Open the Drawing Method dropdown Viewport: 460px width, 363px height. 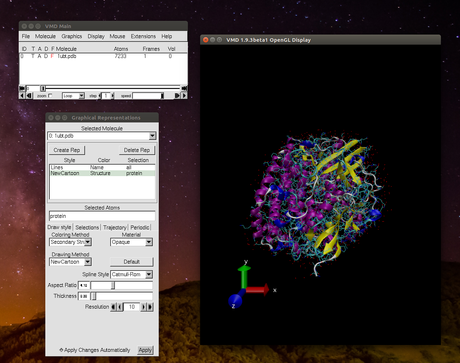(x=70, y=262)
